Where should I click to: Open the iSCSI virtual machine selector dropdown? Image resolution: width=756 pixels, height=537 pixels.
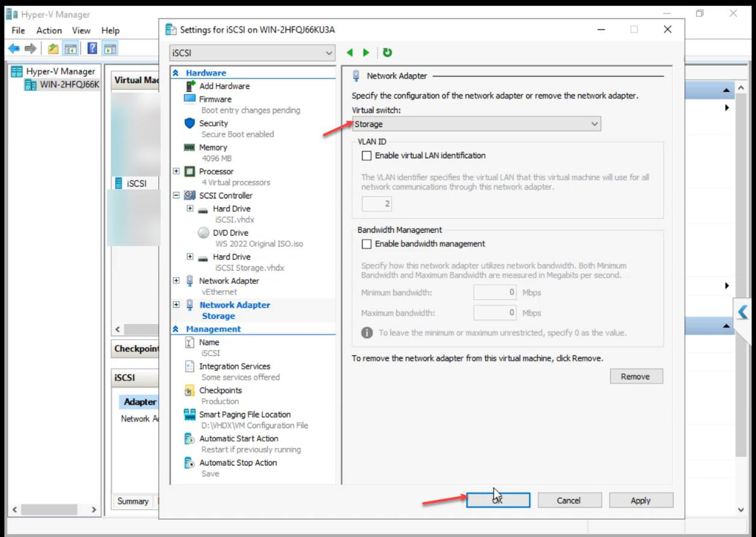pos(252,53)
